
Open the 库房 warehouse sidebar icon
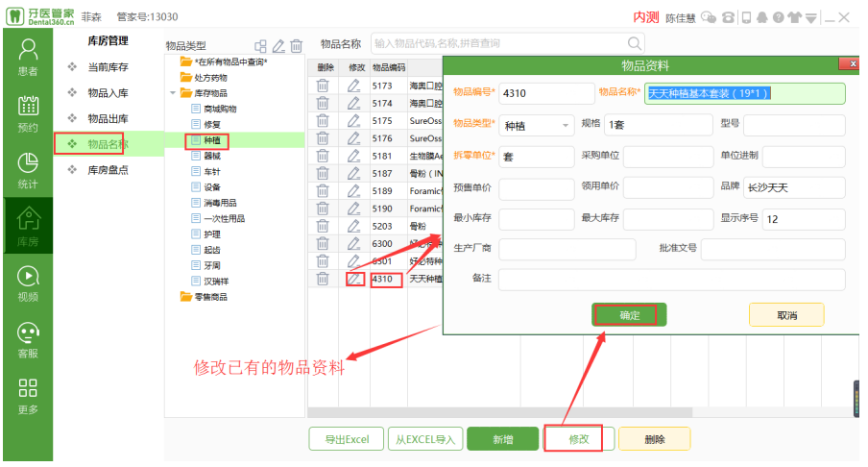(28, 227)
